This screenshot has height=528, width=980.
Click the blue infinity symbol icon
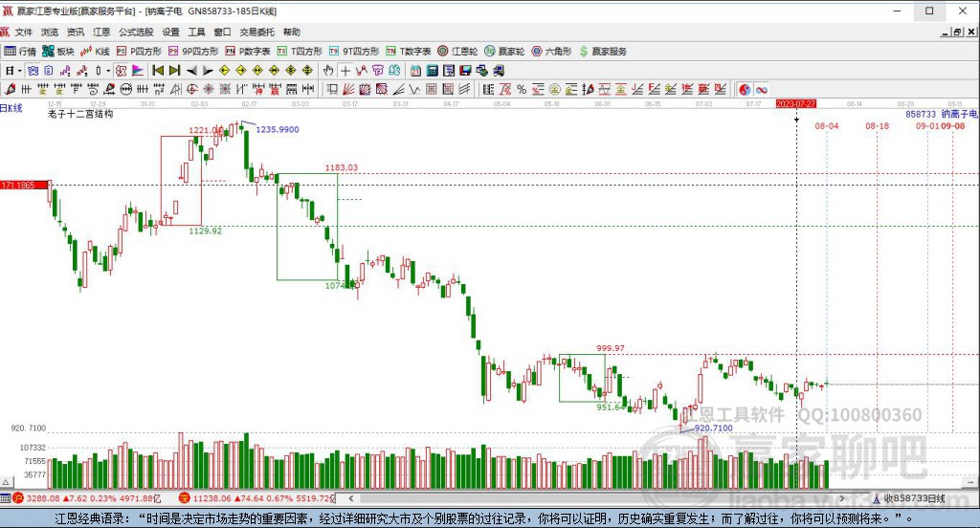coord(761,89)
